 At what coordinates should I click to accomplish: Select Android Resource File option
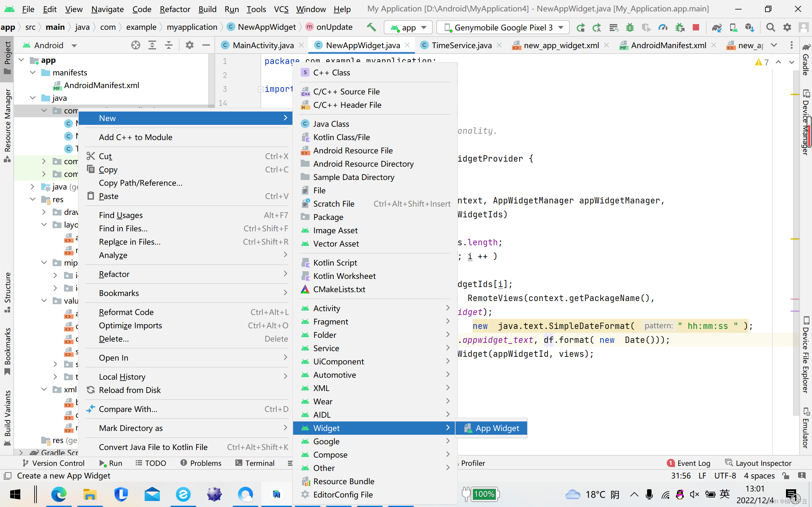(352, 150)
